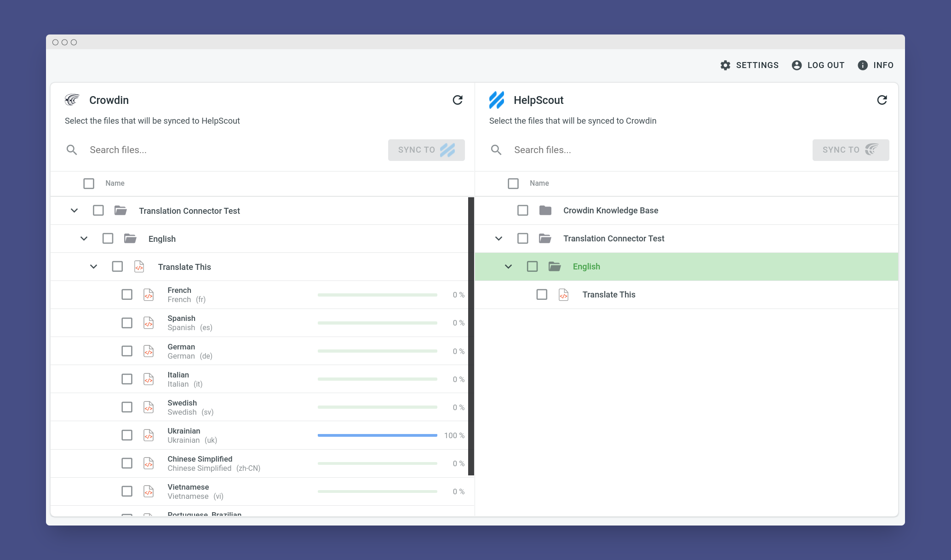The height and width of the screenshot is (560, 951).
Task: Collapse HelpScout Translation Connector Test folder
Action: pos(498,239)
